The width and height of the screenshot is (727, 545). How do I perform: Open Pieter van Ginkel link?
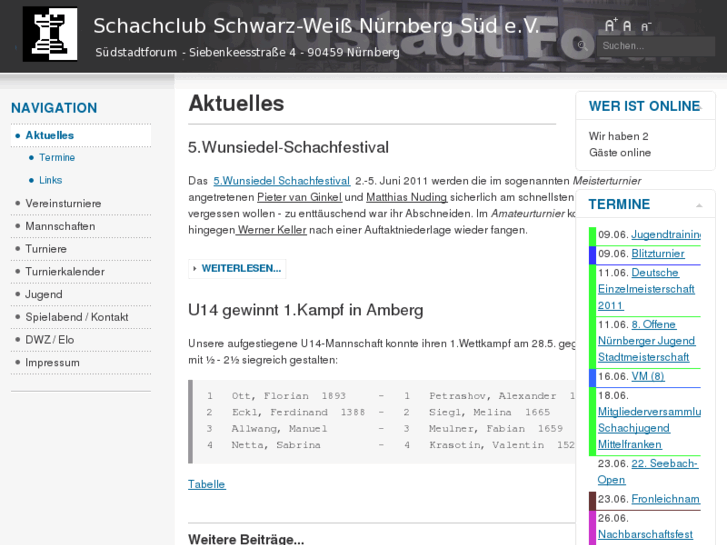[x=300, y=197]
